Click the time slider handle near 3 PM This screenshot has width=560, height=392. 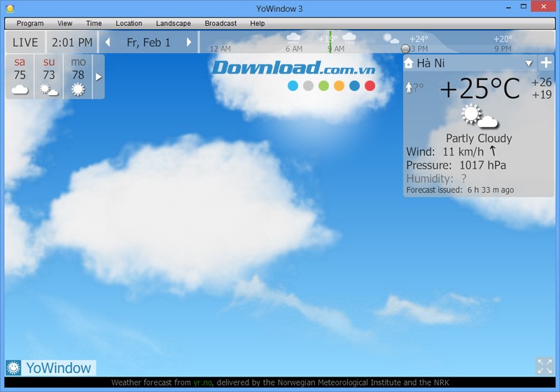coord(405,48)
